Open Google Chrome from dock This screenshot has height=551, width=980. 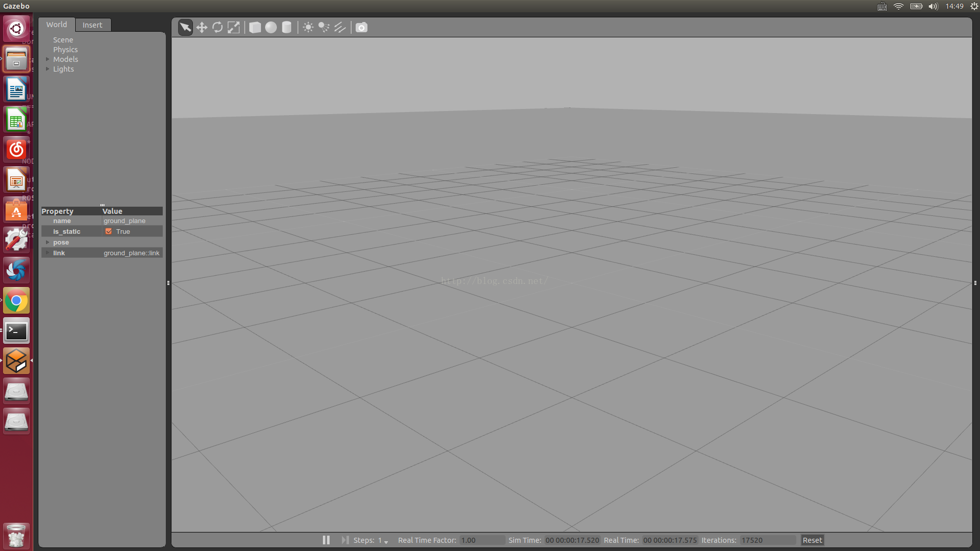[x=16, y=301]
